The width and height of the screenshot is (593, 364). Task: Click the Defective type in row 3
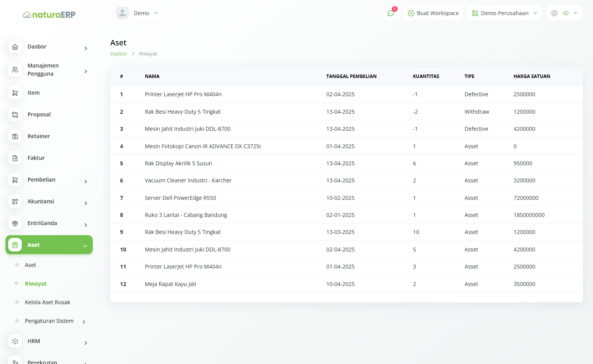click(476, 129)
